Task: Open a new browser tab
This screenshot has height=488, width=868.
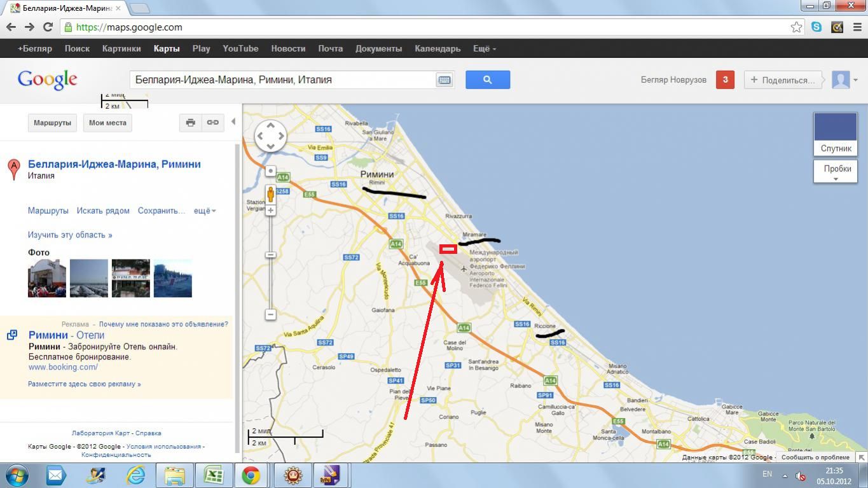Action: pyautogui.click(x=139, y=8)
